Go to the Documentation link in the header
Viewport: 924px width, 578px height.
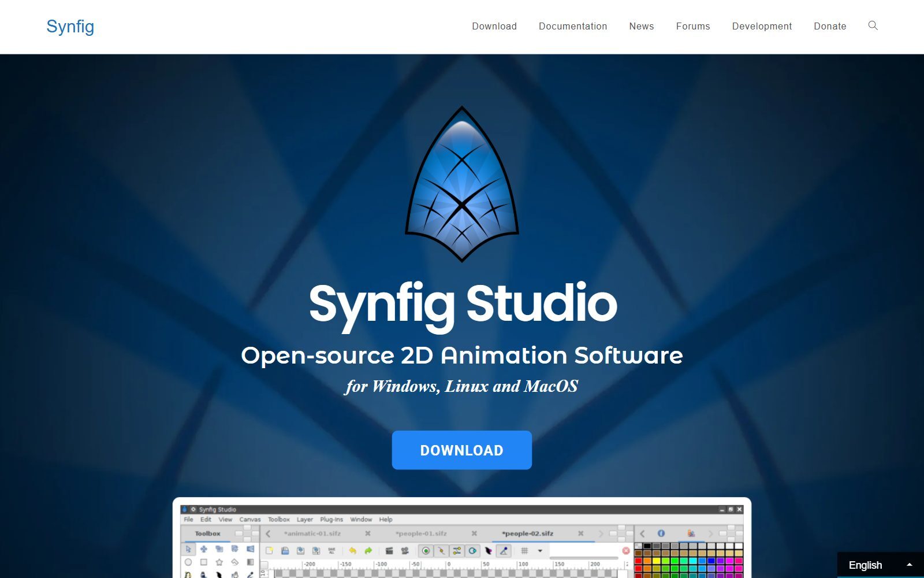pos(573,26)
